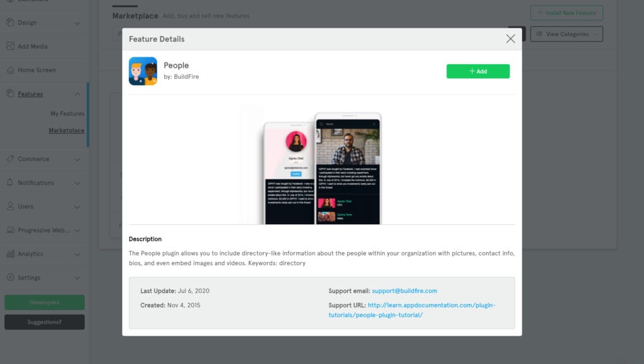
Task: Expand the Design menu chevron
Action: click(x=77, y=23)
